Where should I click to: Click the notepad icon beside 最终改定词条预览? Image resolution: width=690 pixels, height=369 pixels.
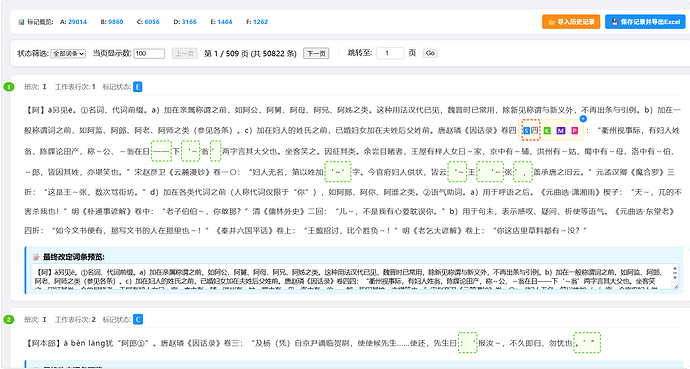tap(37, 257)
